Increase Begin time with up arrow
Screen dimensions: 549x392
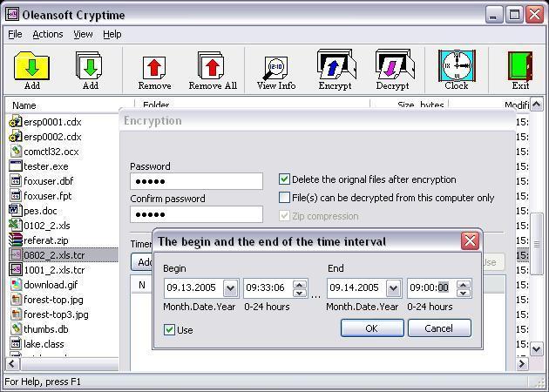coord(300,284)
